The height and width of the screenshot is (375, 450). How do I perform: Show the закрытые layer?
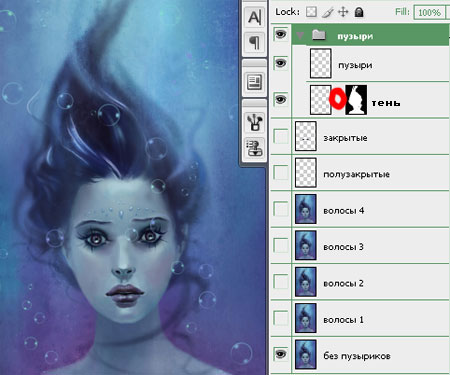[x=281, y=137]
